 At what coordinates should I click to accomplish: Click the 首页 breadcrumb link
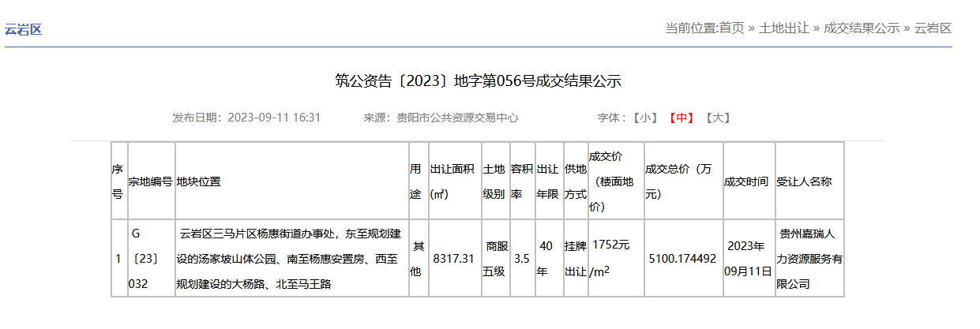pos(731,28)
